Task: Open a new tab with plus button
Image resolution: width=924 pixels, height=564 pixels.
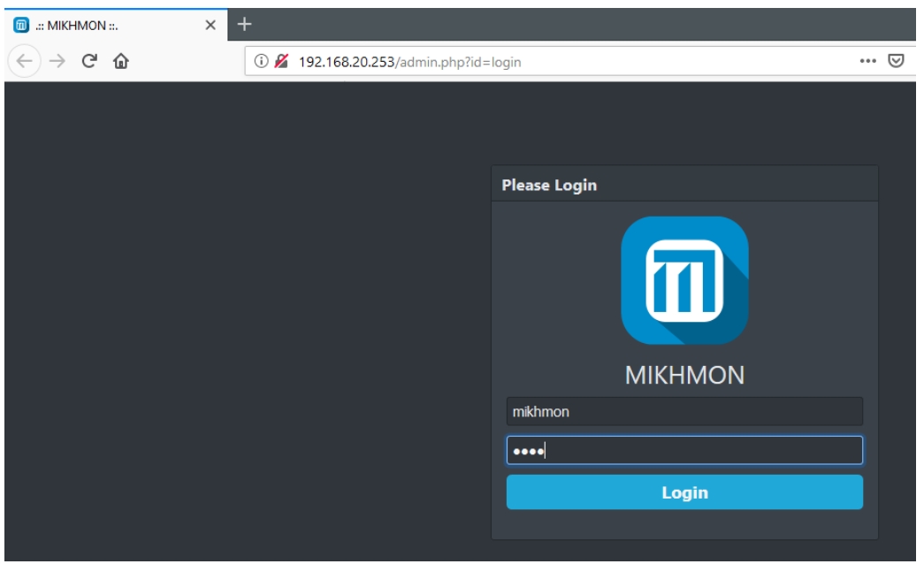Action: (x=244, y=24)
